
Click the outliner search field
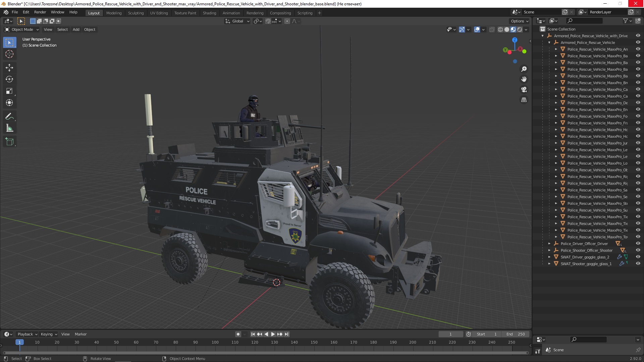click(x=584, y=21)
